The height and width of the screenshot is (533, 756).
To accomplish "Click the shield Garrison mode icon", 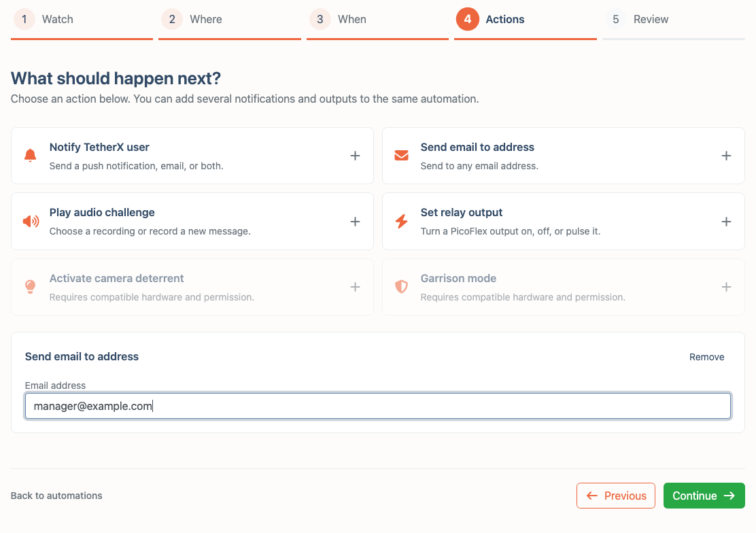I will tap(401, 287).
